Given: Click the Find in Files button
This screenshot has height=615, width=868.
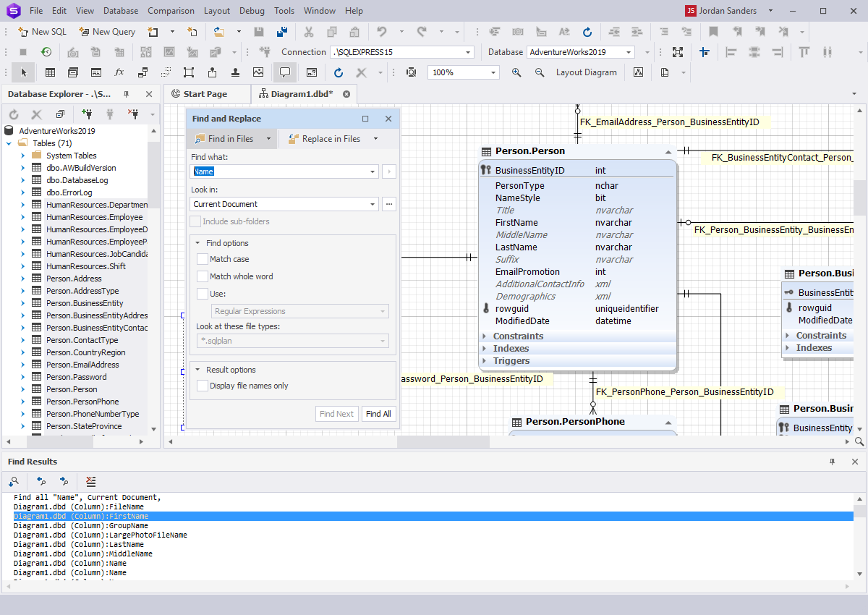Looking at the screenshot, I should [x=224, y=139].
